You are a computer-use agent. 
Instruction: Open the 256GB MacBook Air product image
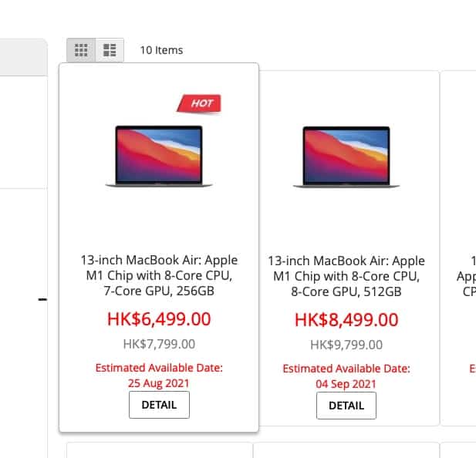pos(159,157)
